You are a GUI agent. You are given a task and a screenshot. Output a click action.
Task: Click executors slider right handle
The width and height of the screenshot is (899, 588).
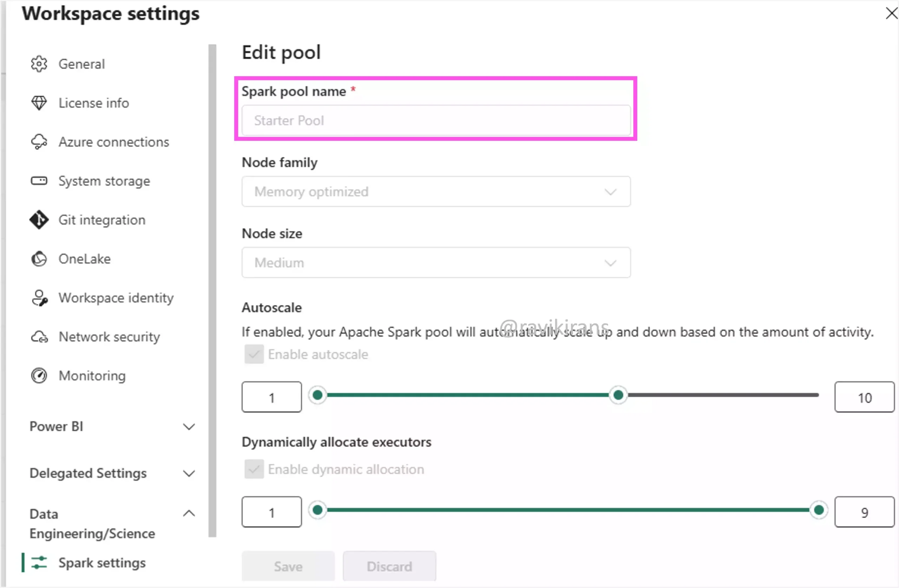[819, 510]
